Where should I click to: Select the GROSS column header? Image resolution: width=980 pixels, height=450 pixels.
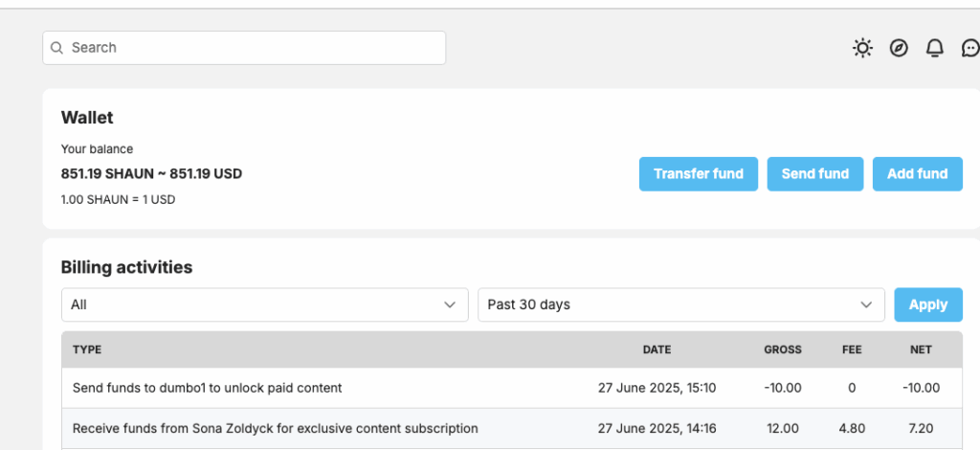pos(783,350)
